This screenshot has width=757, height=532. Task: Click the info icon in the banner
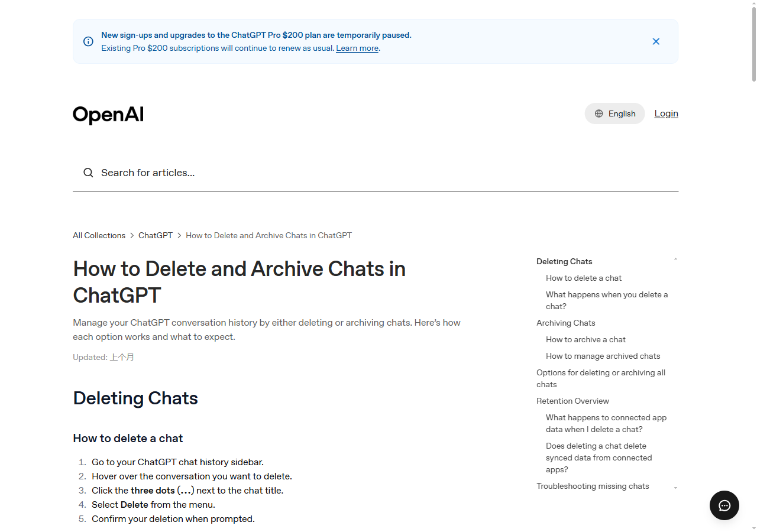tap(88, 41)
